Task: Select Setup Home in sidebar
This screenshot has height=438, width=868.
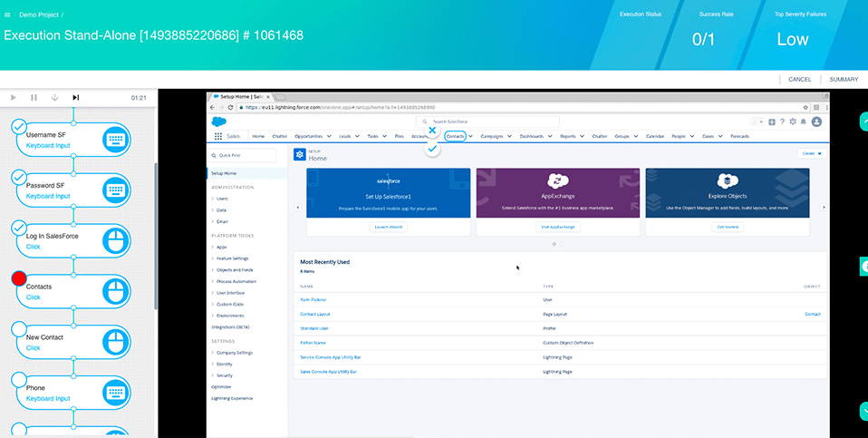Action: [x=246, y=173]
